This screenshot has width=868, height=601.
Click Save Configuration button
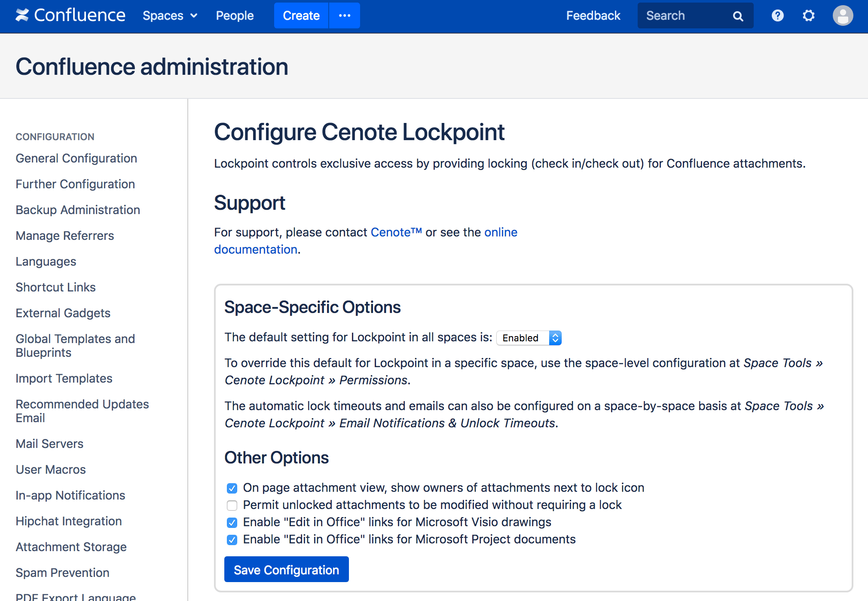[x=287, y=570]
